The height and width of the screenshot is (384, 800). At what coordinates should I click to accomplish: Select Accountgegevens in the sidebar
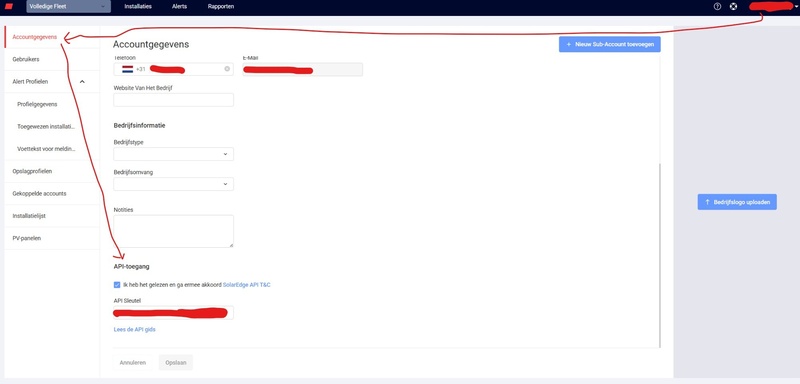[35, 37]
